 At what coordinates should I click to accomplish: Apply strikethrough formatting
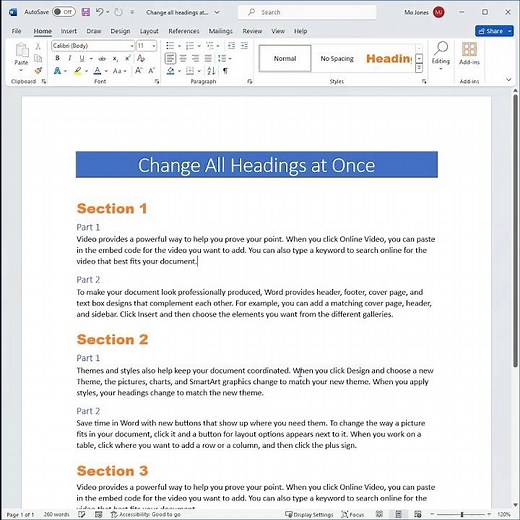point(102,58)
